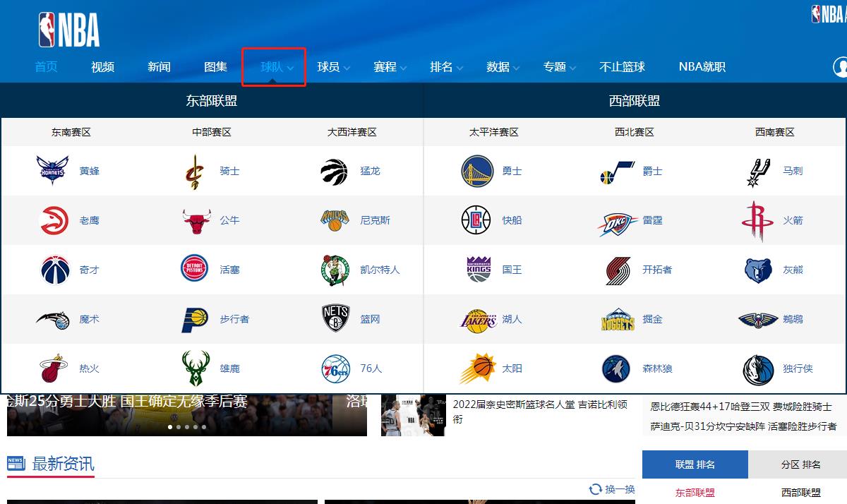Click the Nuggets (掘金) logo
This screenshot has height=504, width=847.
pos(618,320)
